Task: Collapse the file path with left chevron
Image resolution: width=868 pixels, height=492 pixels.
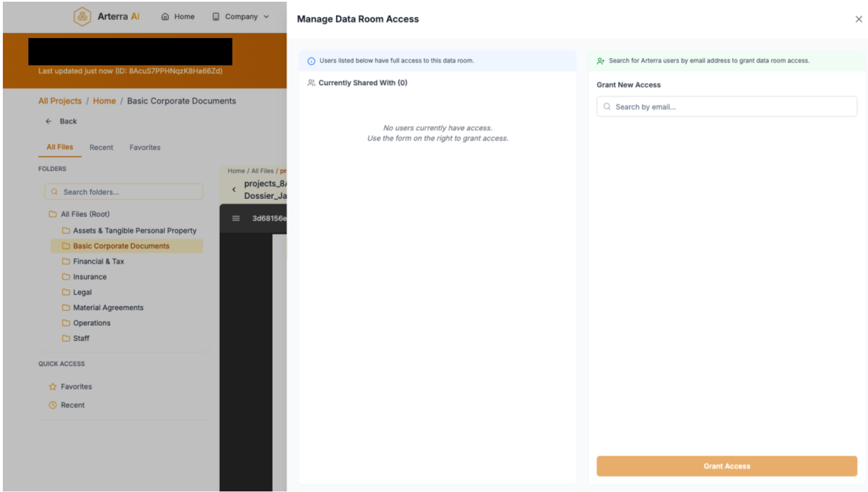Action: 233,189
